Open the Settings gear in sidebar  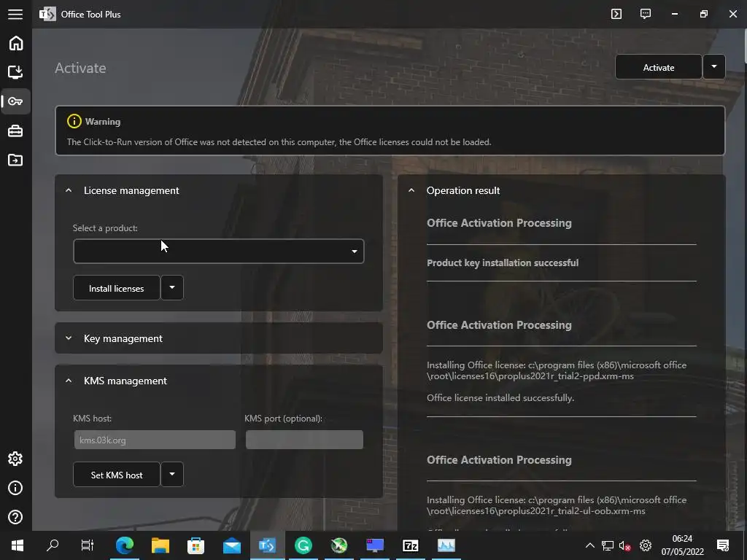pos(15,459)
